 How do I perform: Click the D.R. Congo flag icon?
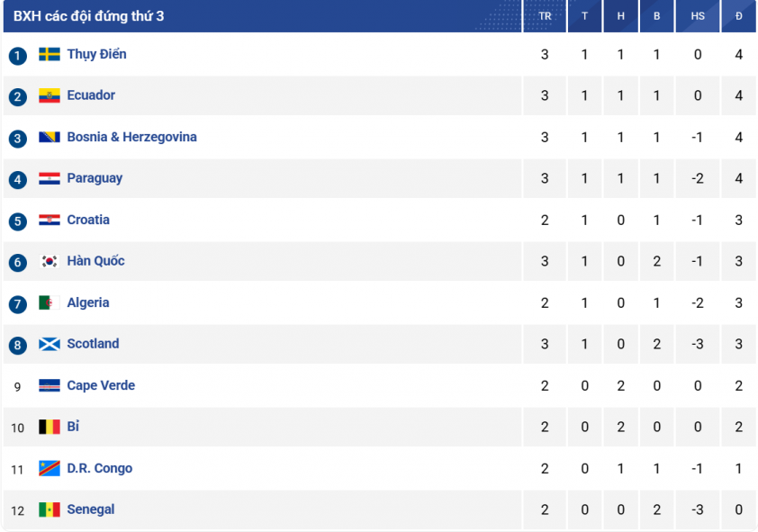pyautogui.click(x=50, y=468)
